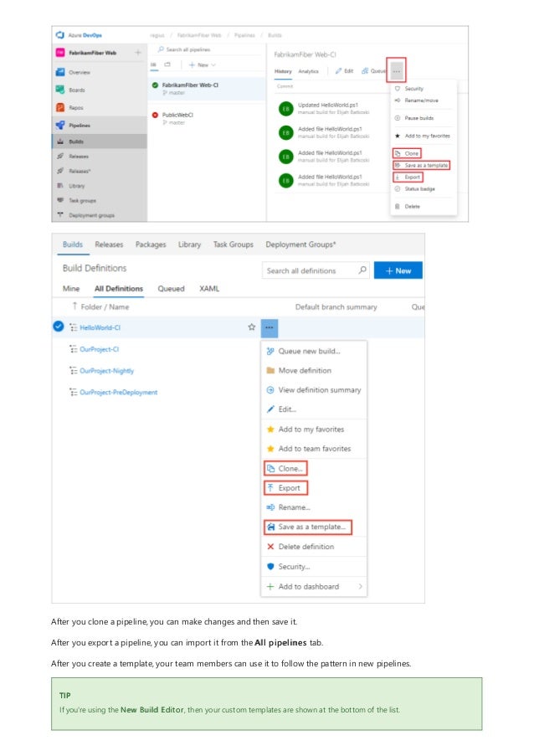The image size is (534, 756).
Task: Choose View definition summary
Action: (314, 389)
